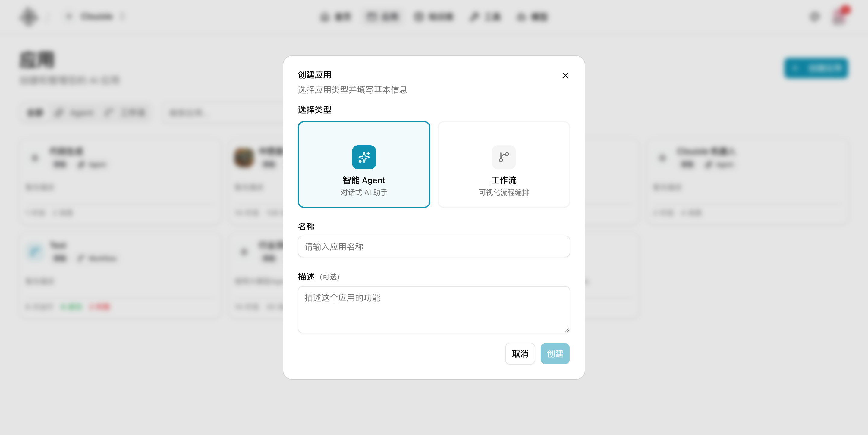Toggle the Agent filter chip below the page title
The image size is (868, 435).
(x=74, y=113)
